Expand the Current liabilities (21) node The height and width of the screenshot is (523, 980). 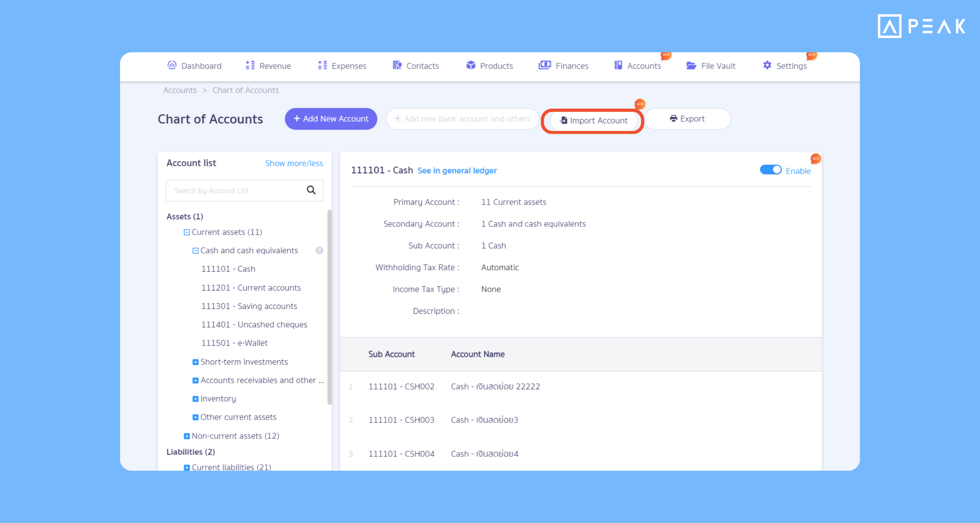click(x=187, y=467)
